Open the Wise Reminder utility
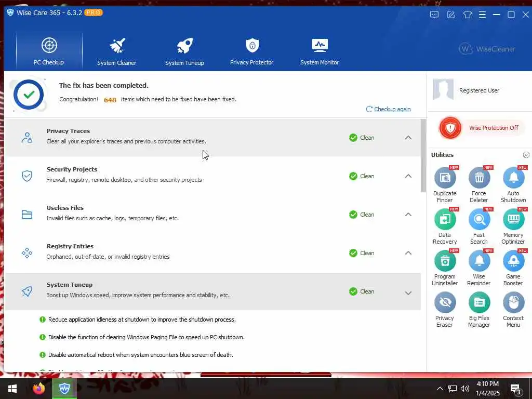Viewport: 532px width, 399px height. click(479, 269)
